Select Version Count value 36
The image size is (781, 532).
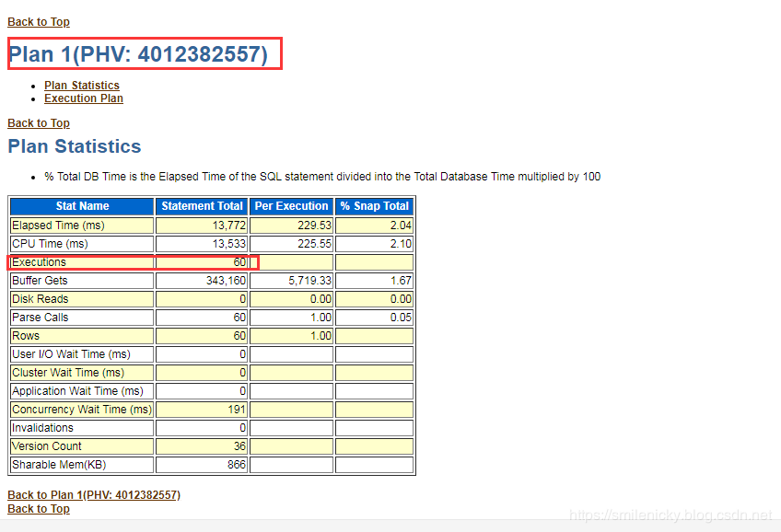239,446
